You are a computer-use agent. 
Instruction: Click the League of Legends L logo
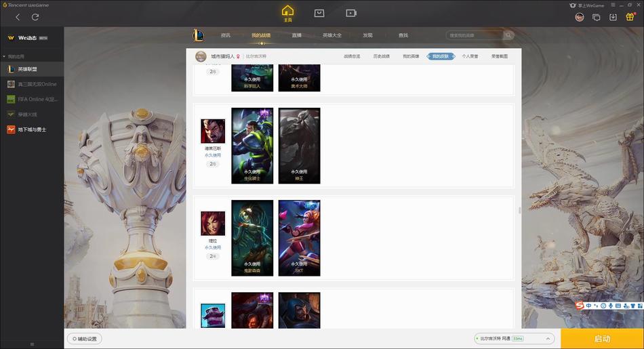tap(198, 35)
